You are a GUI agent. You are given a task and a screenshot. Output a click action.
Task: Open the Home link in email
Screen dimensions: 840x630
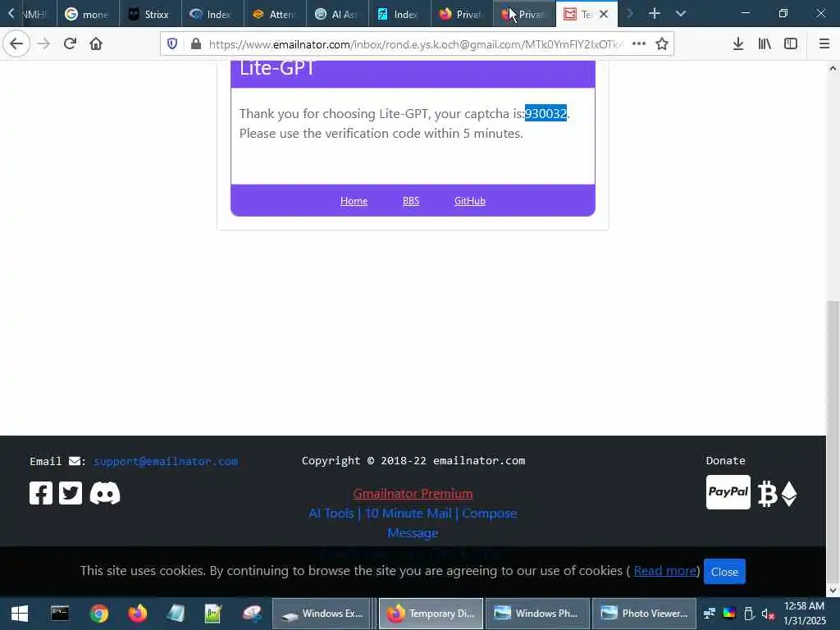354,201
